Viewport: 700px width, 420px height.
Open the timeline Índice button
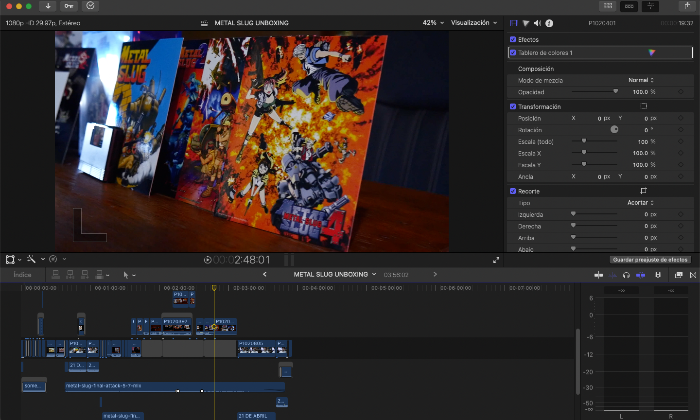click(22, 274)
